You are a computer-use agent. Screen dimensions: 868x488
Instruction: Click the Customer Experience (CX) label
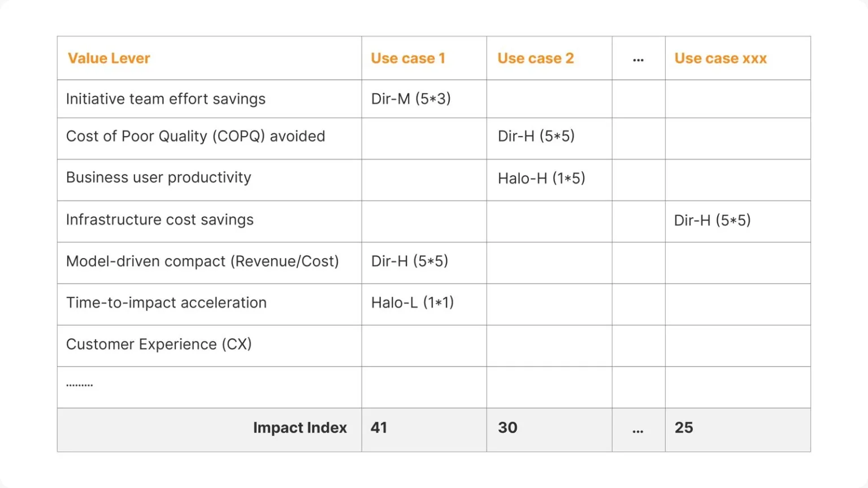pyautogui.click(x=159, y=344)
